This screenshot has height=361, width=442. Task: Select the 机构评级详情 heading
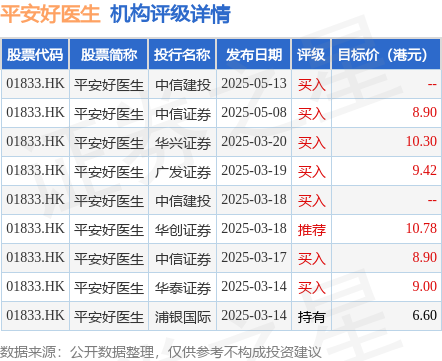point(170,14)
